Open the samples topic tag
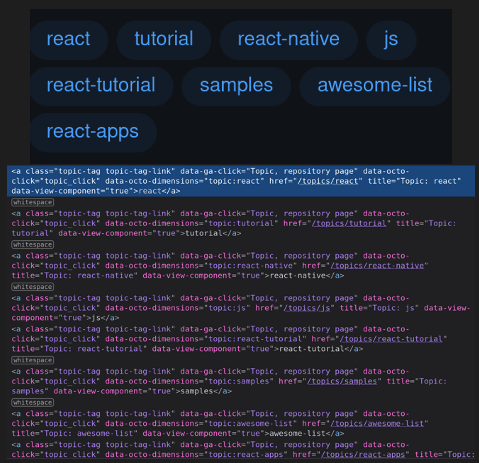 [236, 86]
